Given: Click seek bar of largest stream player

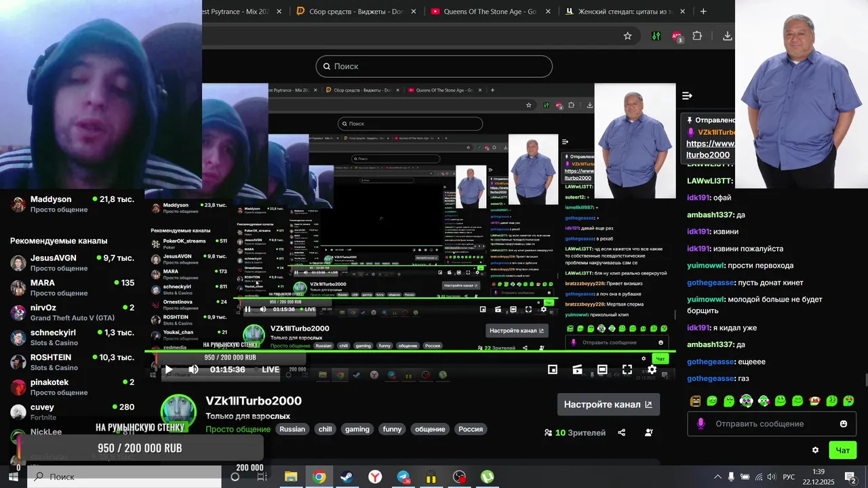Looking at the screenshot, I should point(410,351).
